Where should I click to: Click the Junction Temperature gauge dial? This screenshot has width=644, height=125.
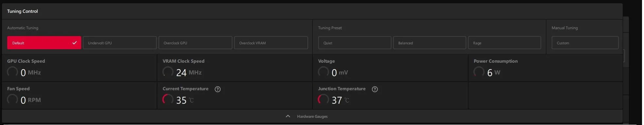pos(323,99)
